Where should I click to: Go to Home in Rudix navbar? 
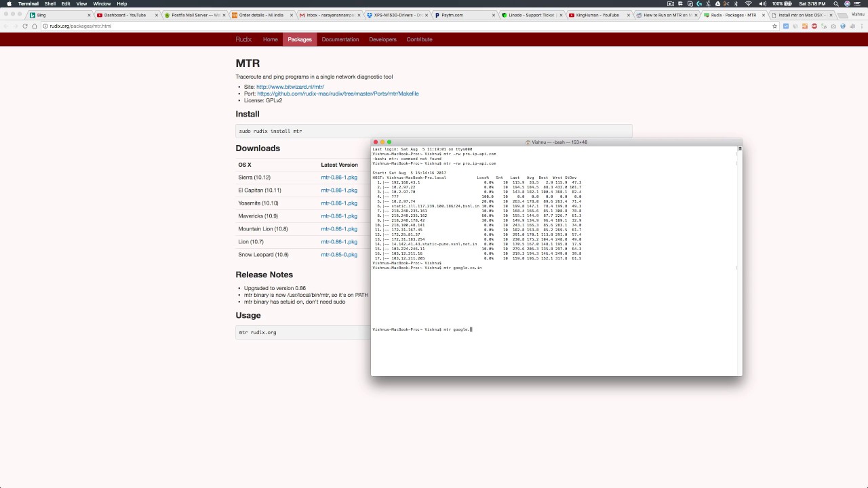point(271,39)
